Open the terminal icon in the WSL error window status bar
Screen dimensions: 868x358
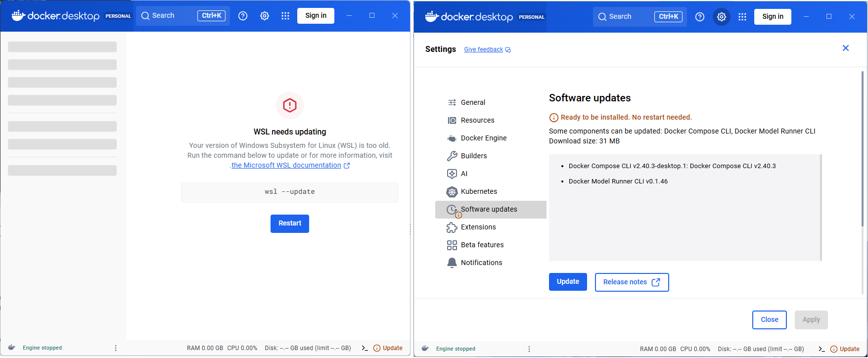tap(365, 348)
